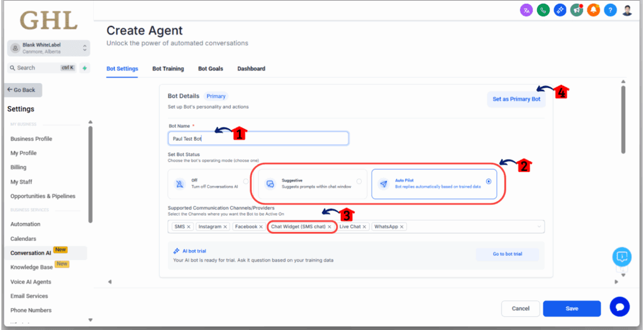Save the agent settings
The height and width of the screenshot is (330, 644).
click(572, 309)
